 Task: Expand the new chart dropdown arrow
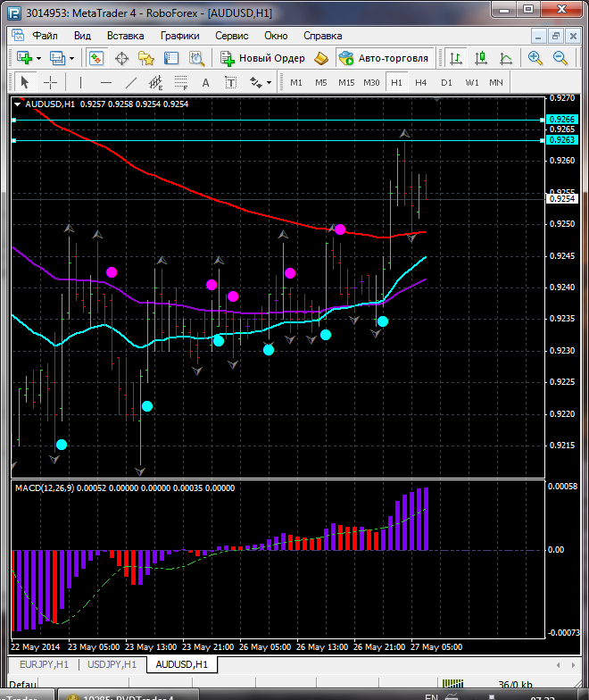click(x=38, y=58)
